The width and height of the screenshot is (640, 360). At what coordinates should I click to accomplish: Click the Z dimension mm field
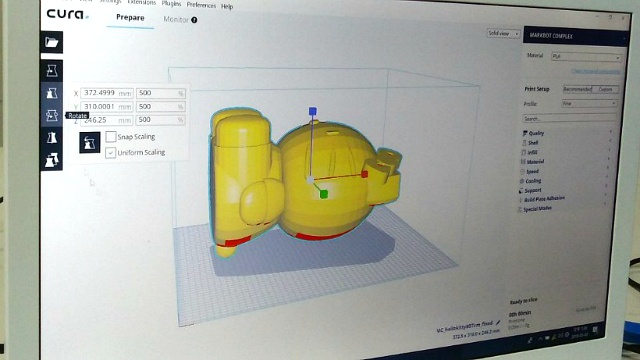107,120
